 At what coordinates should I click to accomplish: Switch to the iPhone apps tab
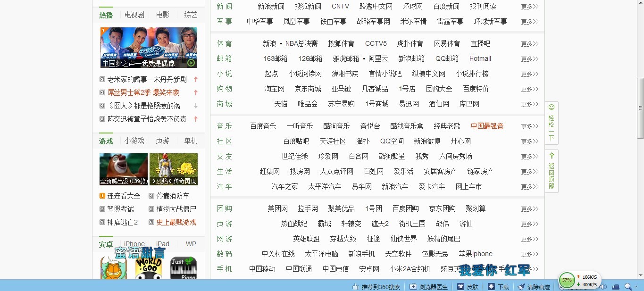(x=134, y=244)
